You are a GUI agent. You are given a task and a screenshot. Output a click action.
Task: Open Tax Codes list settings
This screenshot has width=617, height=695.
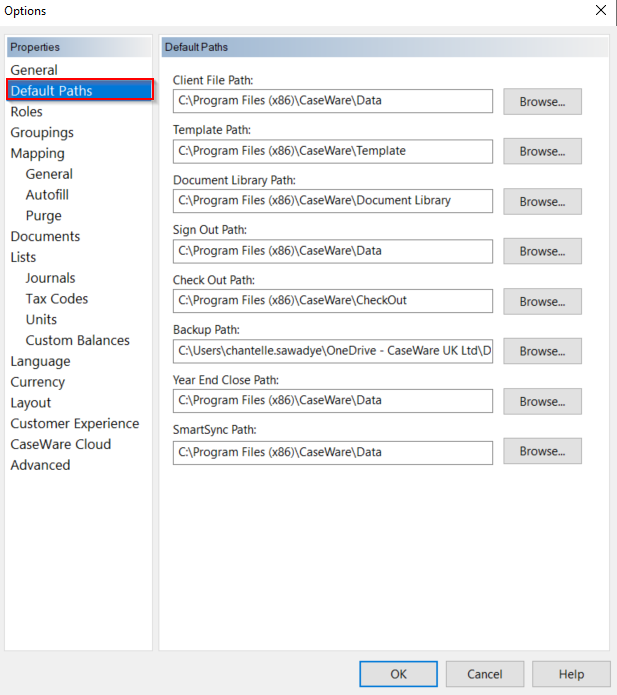tap(57, 299)
